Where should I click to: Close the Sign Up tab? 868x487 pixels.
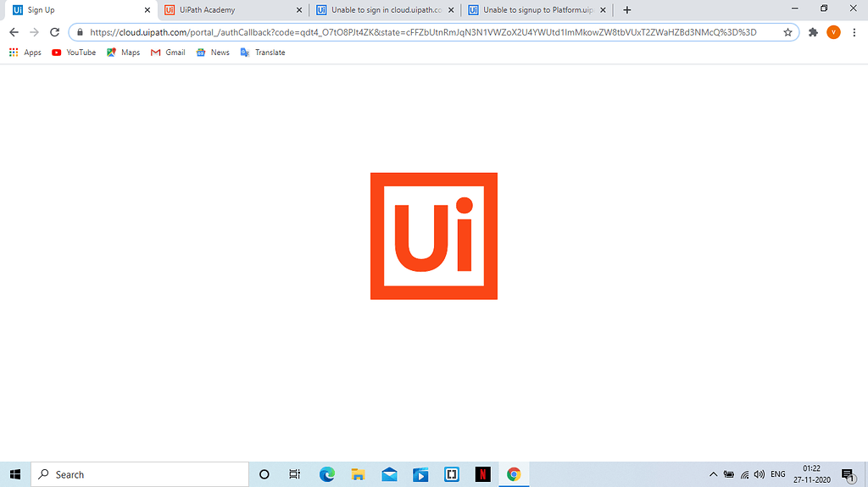[x=147, y=10]
